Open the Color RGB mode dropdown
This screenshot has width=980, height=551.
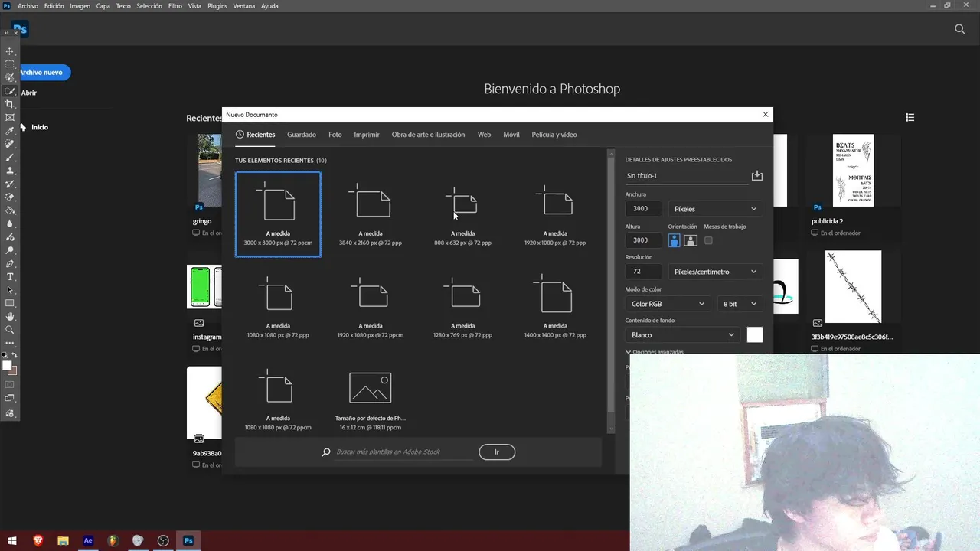click(668, 304)
